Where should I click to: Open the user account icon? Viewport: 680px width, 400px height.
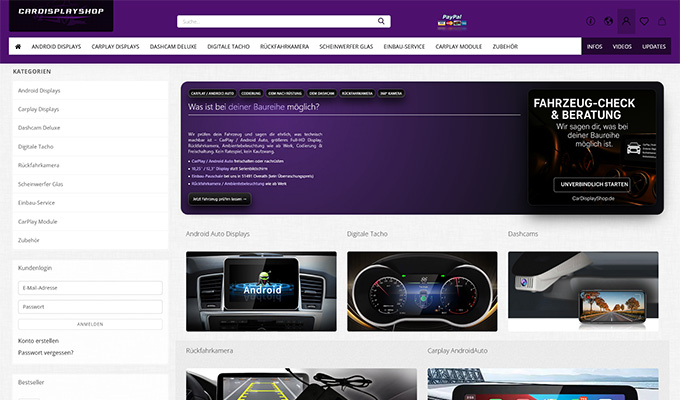(627, 21)
